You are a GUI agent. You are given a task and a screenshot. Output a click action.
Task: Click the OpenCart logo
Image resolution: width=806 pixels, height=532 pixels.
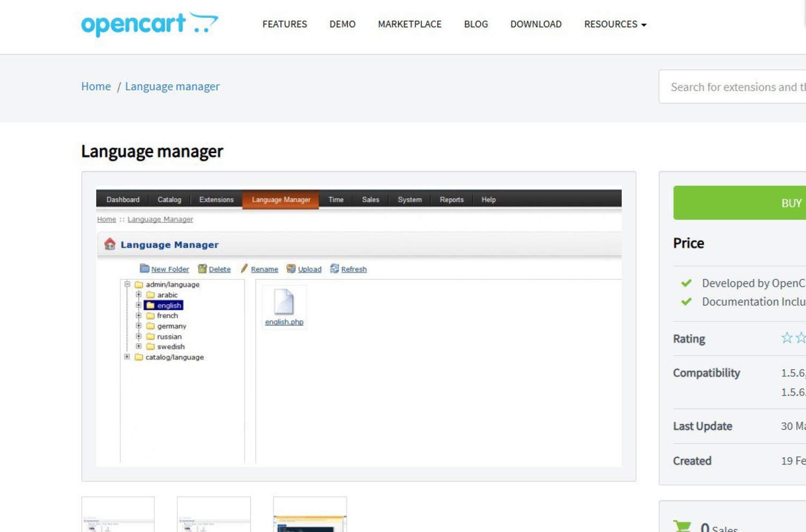coord(149,24)
